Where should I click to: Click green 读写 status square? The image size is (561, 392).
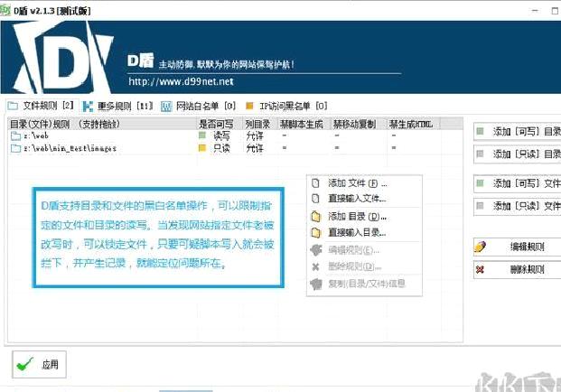click(x=202, y=135)
